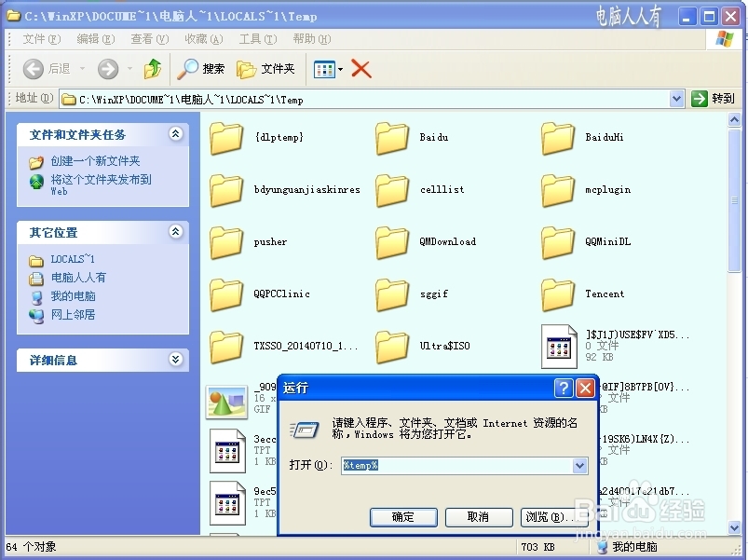Click the Back navigation arrow
748x560 pixels.
pos(34,69)
